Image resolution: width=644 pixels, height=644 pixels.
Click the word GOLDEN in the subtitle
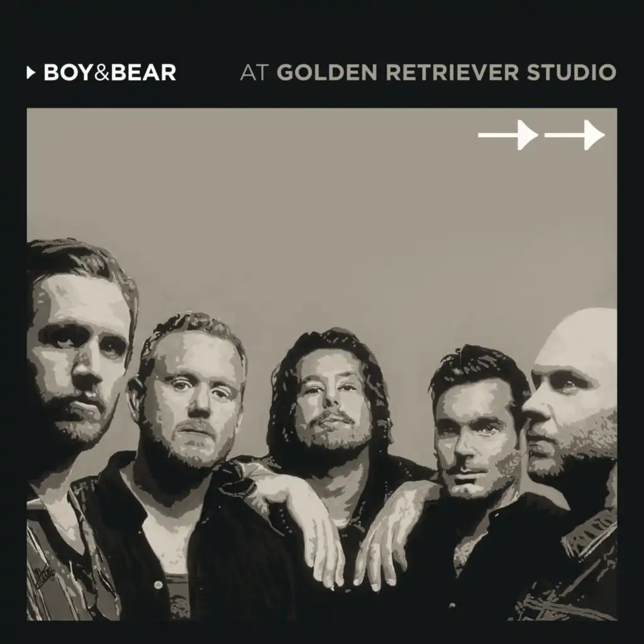(327, 73)
